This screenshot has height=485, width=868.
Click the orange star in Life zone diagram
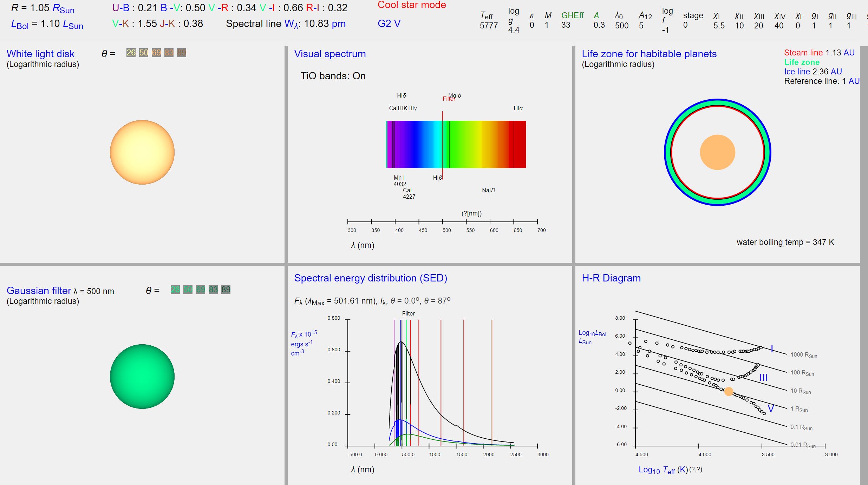(717, 152)
